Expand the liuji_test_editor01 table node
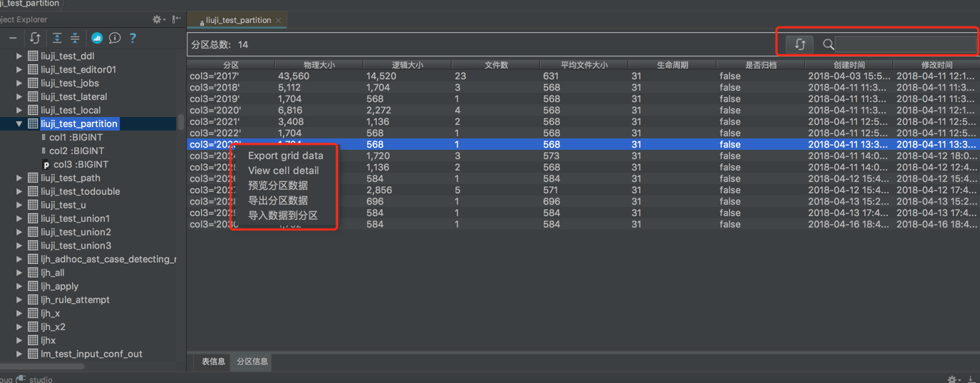980x383 pixels. tap(19, 69)
